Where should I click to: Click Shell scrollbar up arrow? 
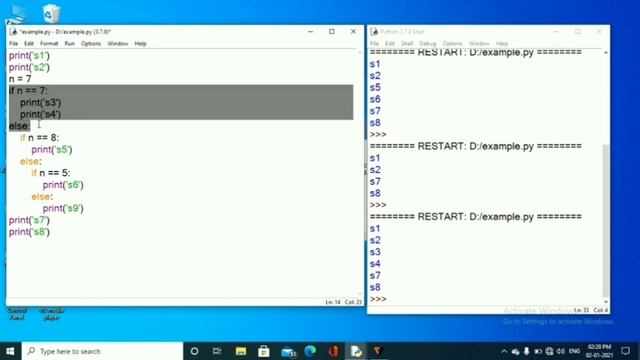click(x=606, y=53)
